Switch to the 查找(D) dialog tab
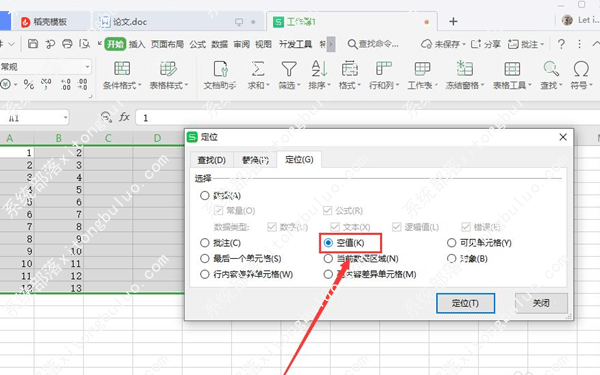 coord(212,160)
